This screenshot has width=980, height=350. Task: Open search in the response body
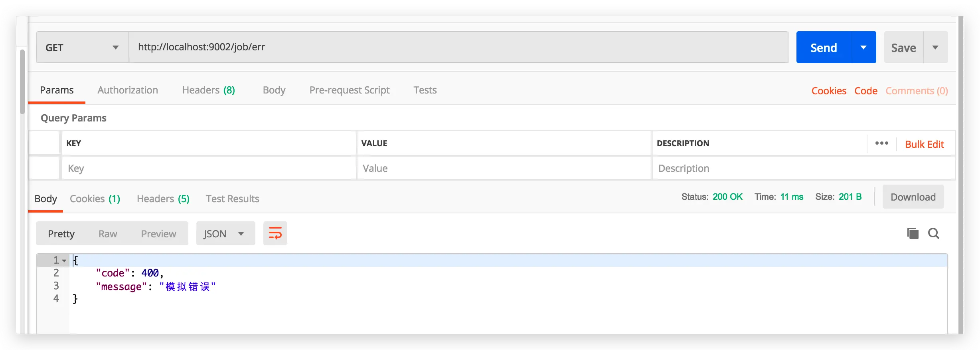point(934,233)
